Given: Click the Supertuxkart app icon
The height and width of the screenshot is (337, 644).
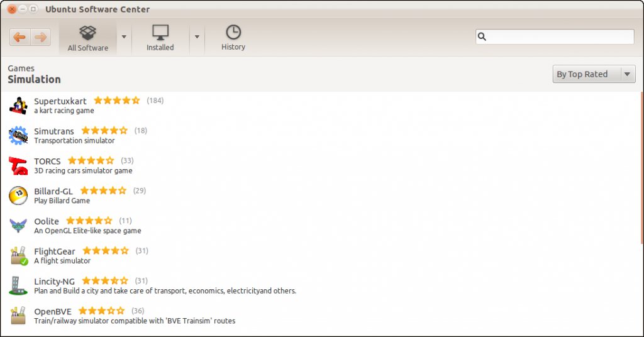Looking at the screenshot, I should [x=18, y=106].
